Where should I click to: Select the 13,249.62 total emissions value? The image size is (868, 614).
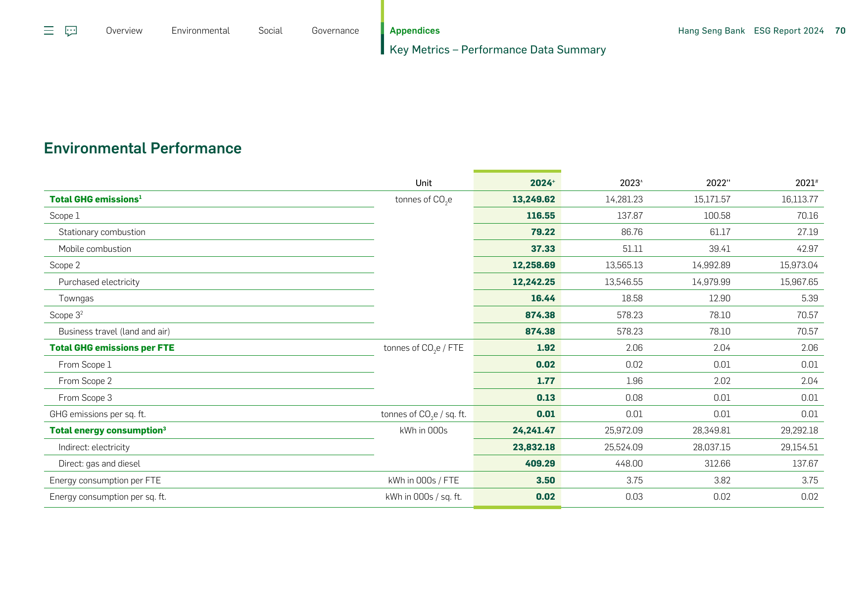tap(533, 199)
